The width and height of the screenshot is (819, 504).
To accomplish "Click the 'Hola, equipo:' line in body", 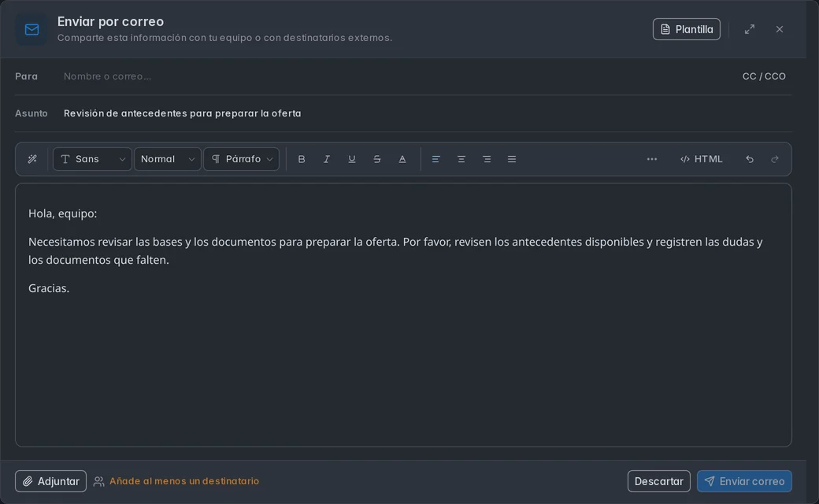I will click(63, 213).
